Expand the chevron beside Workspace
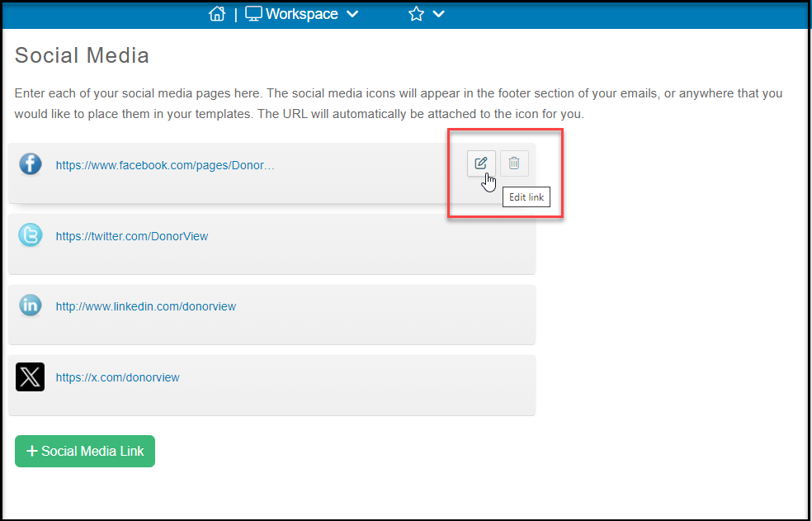The image size is (812, 521). click(352, 15)
